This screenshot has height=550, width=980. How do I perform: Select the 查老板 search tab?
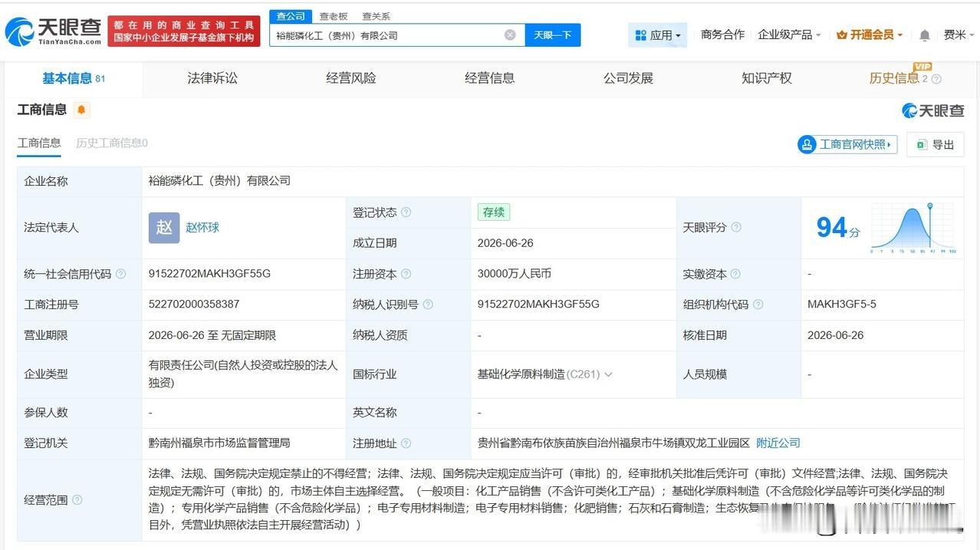pyautogui.click(x=334, y=16)
